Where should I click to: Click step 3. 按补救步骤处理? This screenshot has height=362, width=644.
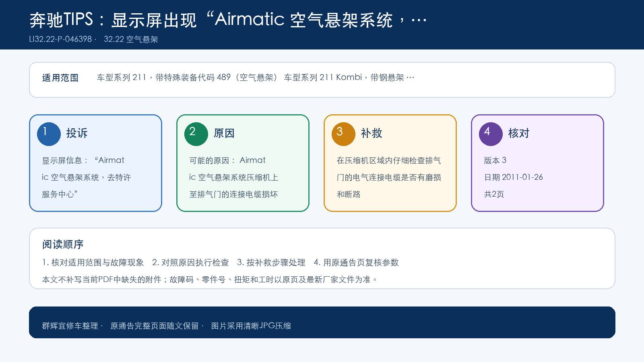271,262
